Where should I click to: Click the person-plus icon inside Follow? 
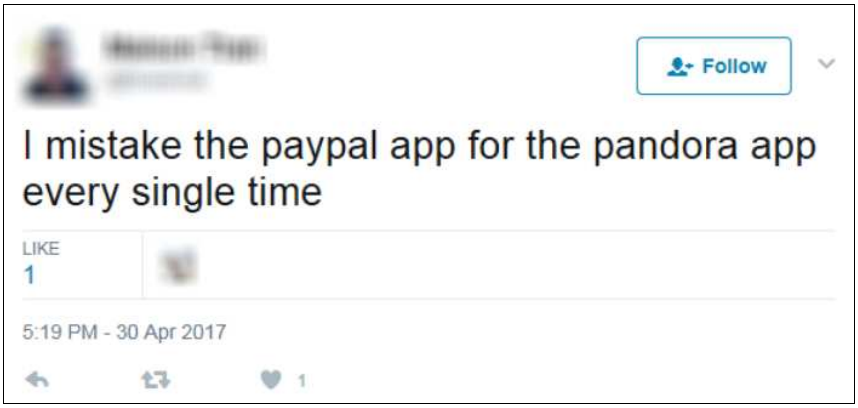[x=680, y=66]
